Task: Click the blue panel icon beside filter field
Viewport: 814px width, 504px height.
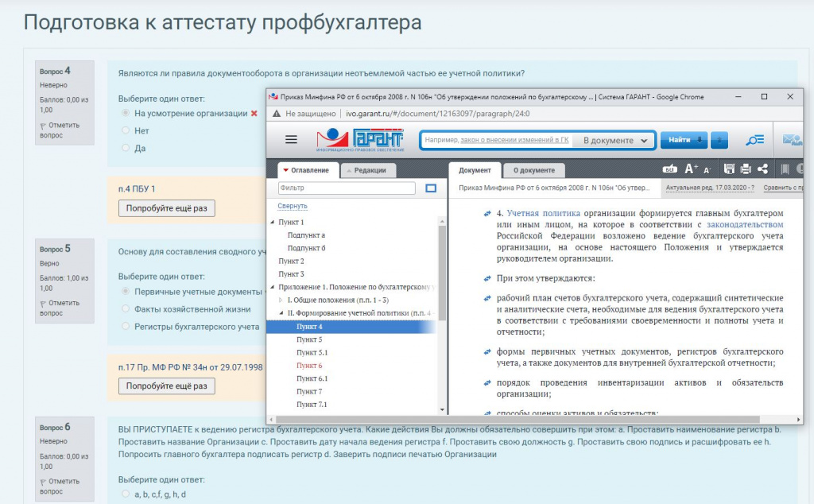Action: pyautogui.click(x=432, y=188)
